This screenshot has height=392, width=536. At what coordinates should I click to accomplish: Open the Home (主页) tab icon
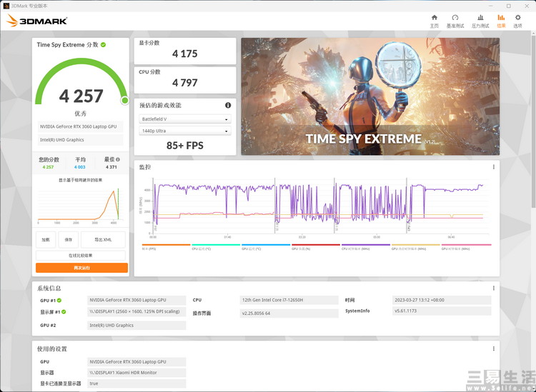[434, 17]
